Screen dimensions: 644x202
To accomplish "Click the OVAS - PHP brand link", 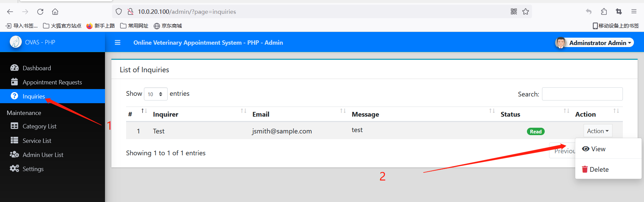I will (40, 42).
